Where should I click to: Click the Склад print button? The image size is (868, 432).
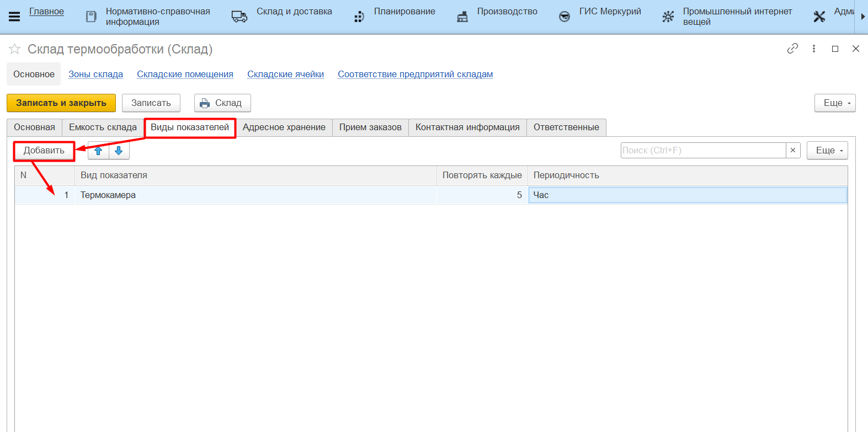coord(222,103)
